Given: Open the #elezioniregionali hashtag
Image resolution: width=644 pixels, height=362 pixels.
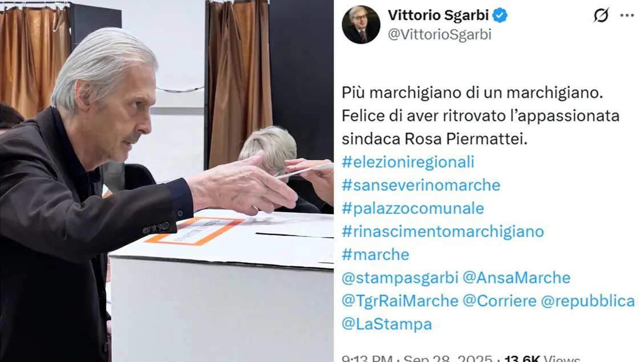Looking at the screenshot, I should pos(408,162).
